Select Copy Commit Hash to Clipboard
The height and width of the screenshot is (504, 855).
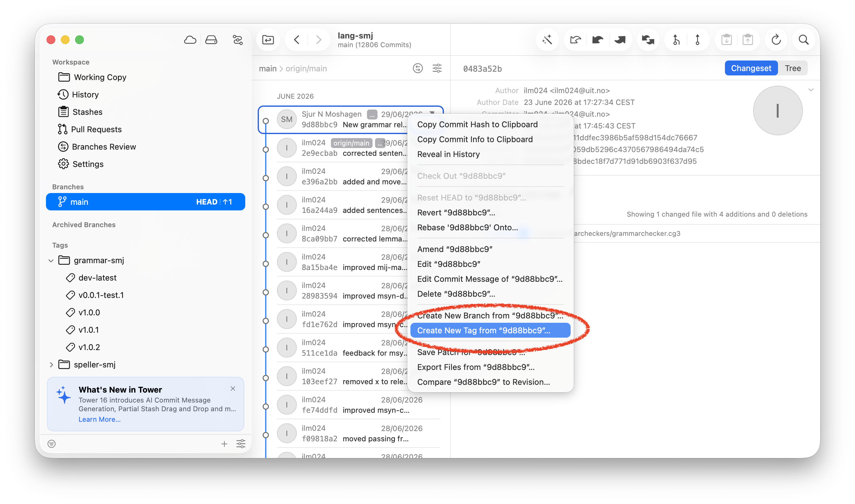(477, 124)
